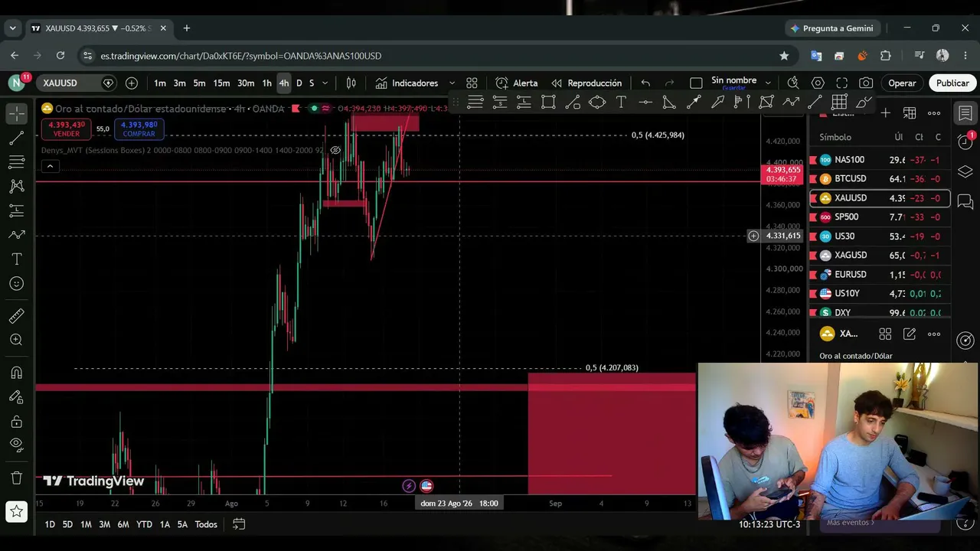
Task: Take a chart snapshot with camera icon
Action: 866,83
